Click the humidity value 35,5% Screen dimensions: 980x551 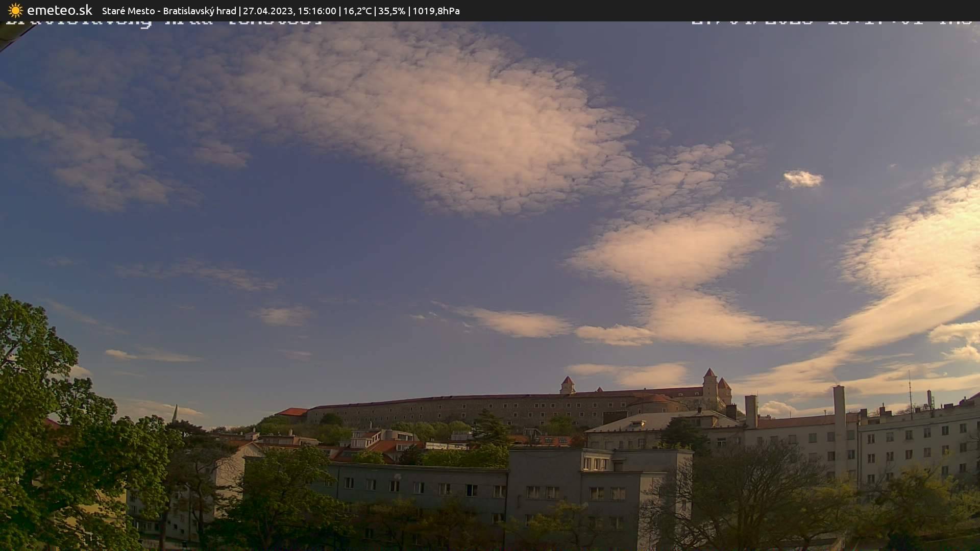pos(393,10)
